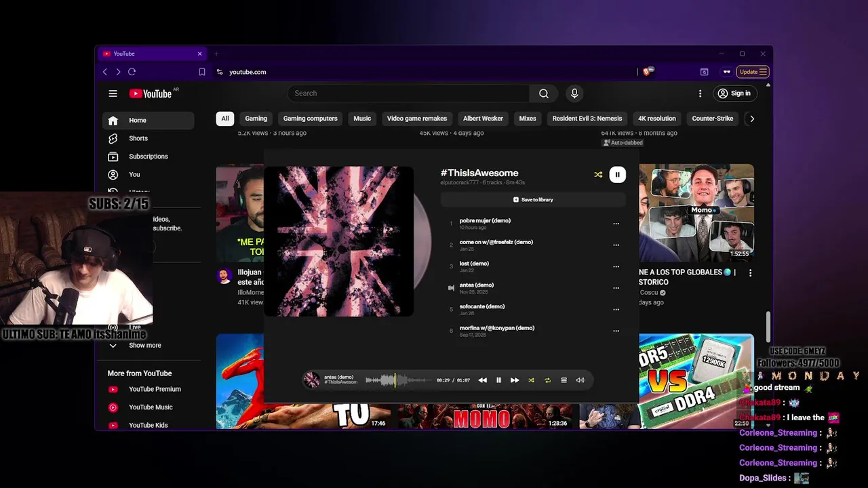
Task: Click the search magnifier button
Action: click(544, 94)
